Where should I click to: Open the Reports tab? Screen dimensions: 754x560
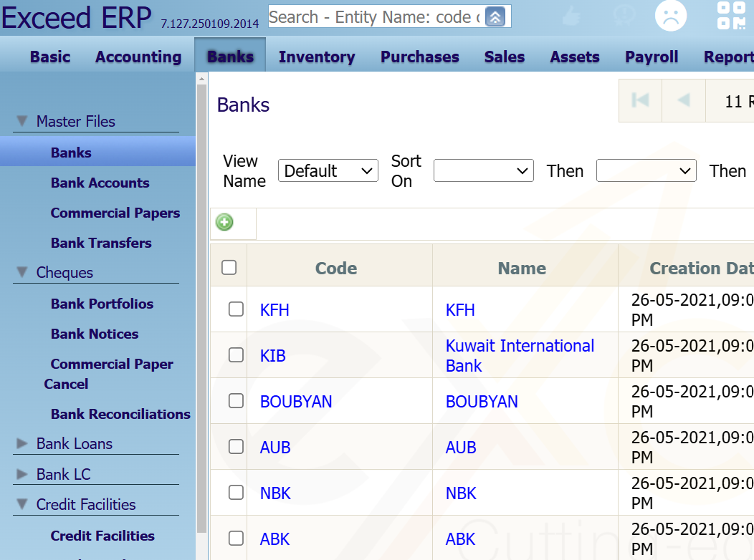(x=728, y=57)
